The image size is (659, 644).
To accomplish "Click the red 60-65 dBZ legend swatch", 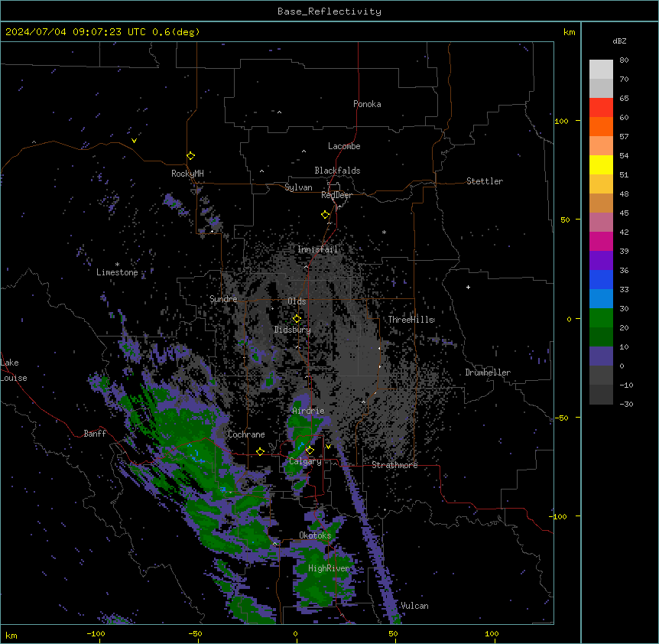I will point(601,108).
